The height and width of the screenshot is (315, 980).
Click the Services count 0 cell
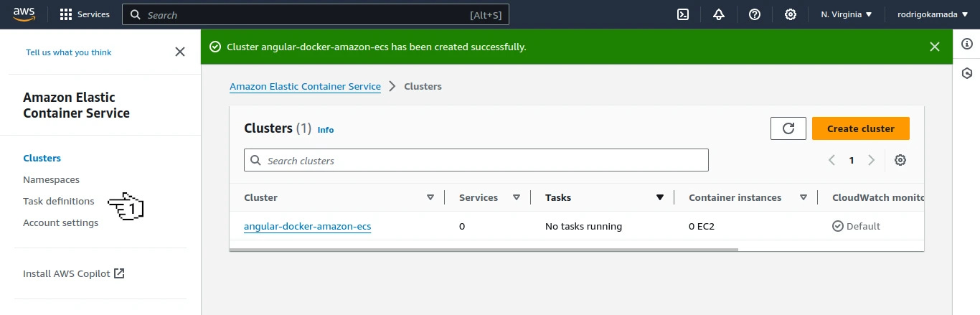coord(462,226)
